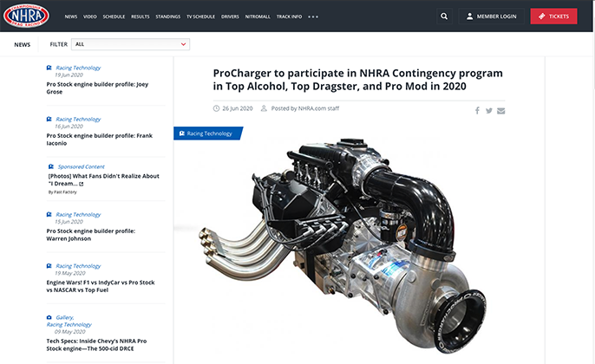The height and width of the screenshot is (364, 595).
Task: Click the Gallery category link
Action: tap(65, 317)
